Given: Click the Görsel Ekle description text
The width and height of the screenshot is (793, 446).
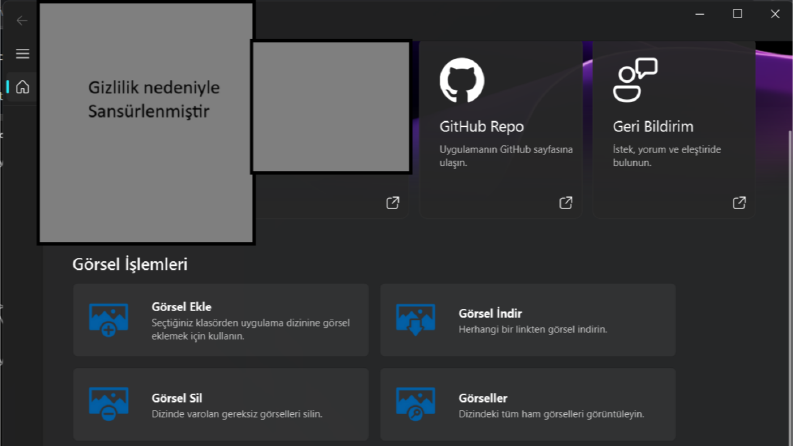Looking at the screenshot, I should (250, 329).
